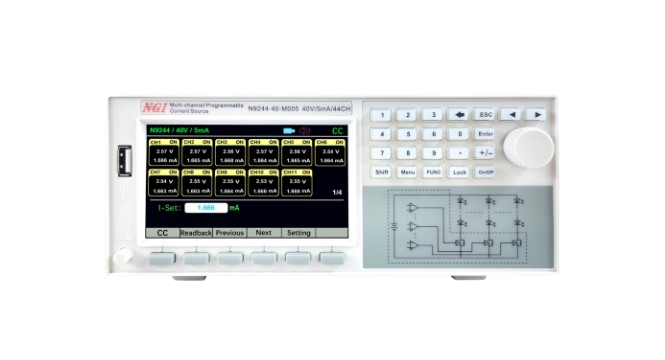Push the physical softkey below Setting

pyautogui.click(x=298, y=258)
